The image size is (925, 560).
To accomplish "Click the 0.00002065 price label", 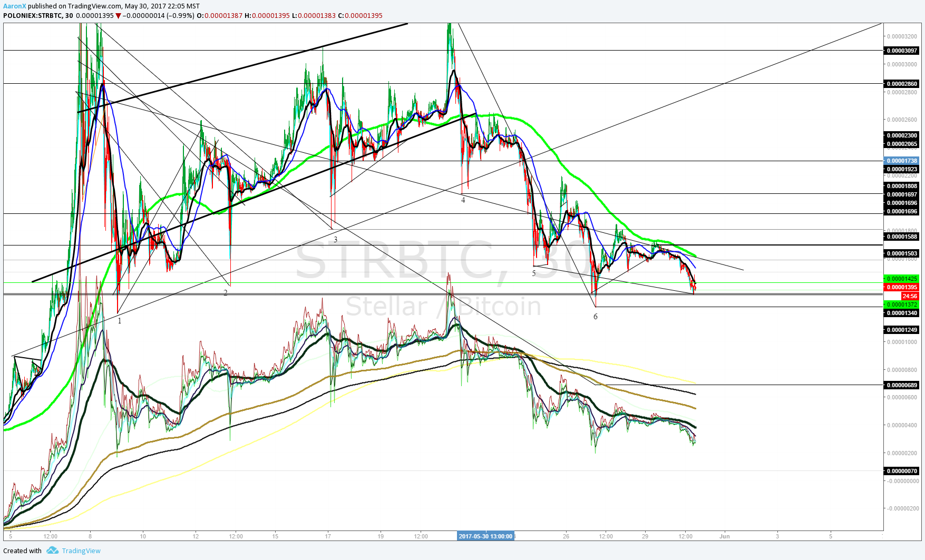I will coord(902,144).
